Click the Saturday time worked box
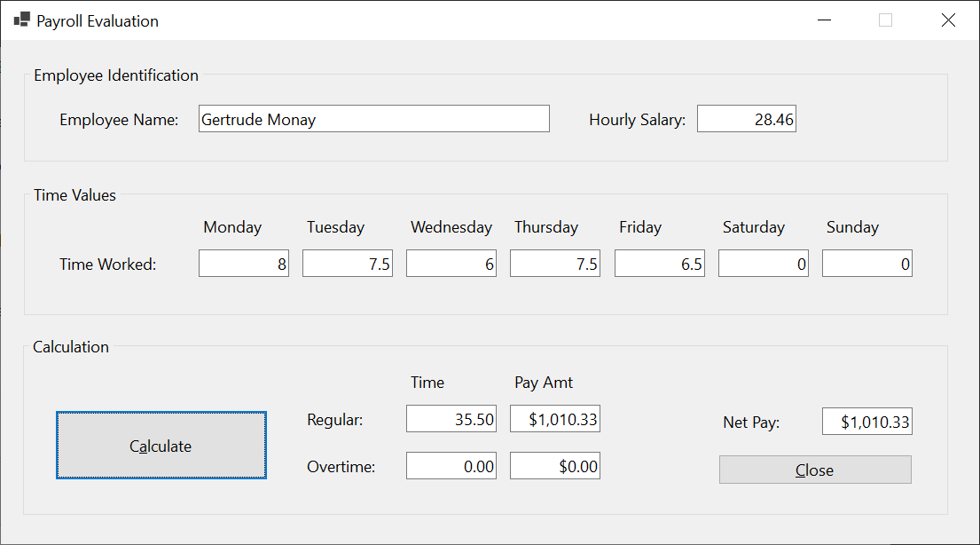The width and height of the screenshot is (980, 545). click(763, 264)
